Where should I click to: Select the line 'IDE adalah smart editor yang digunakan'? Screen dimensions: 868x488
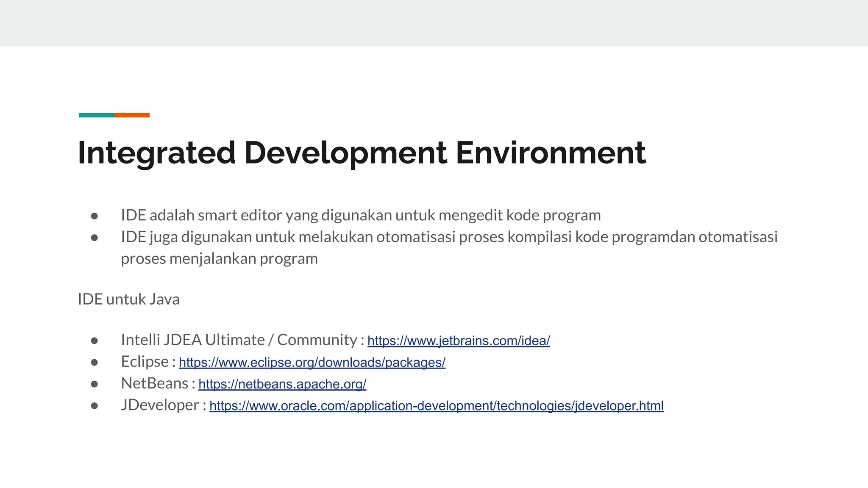(x=361, y=215)
